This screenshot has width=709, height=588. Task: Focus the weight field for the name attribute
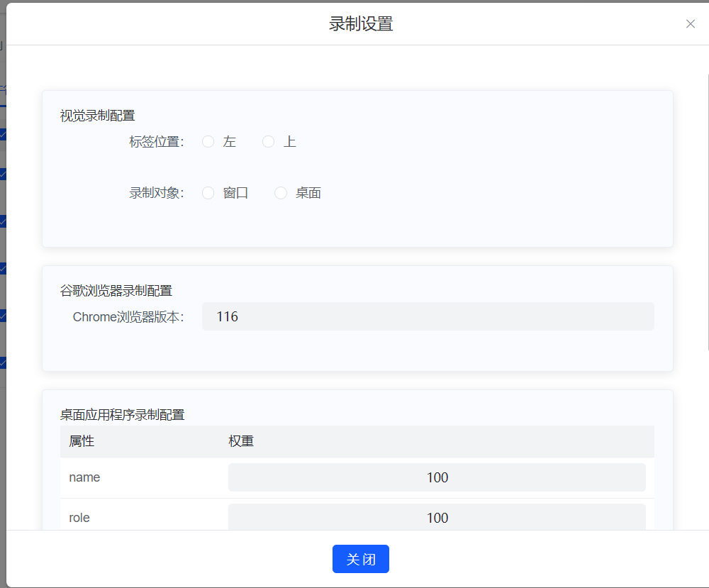(x=437, y=477)
